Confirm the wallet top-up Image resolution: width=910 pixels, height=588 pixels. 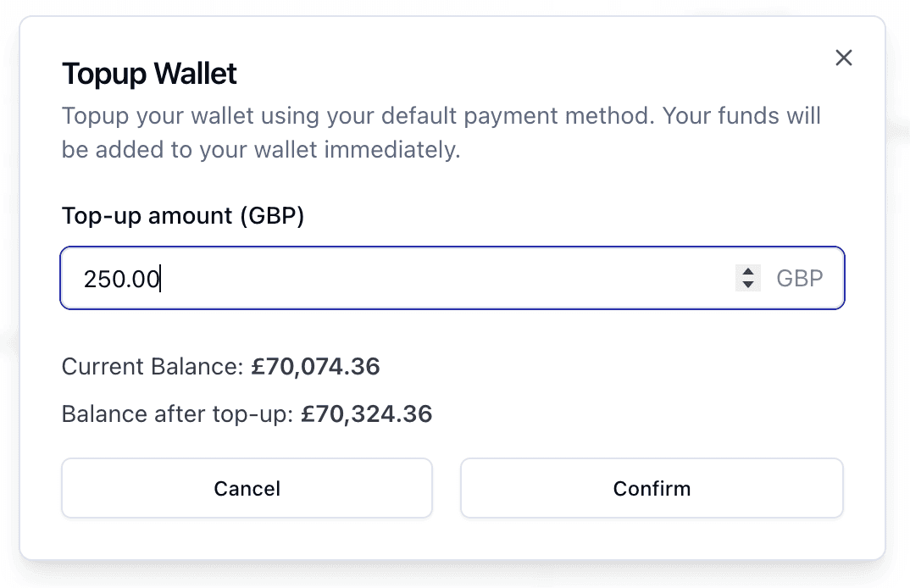pyautogui.click(x=651, y=488)
